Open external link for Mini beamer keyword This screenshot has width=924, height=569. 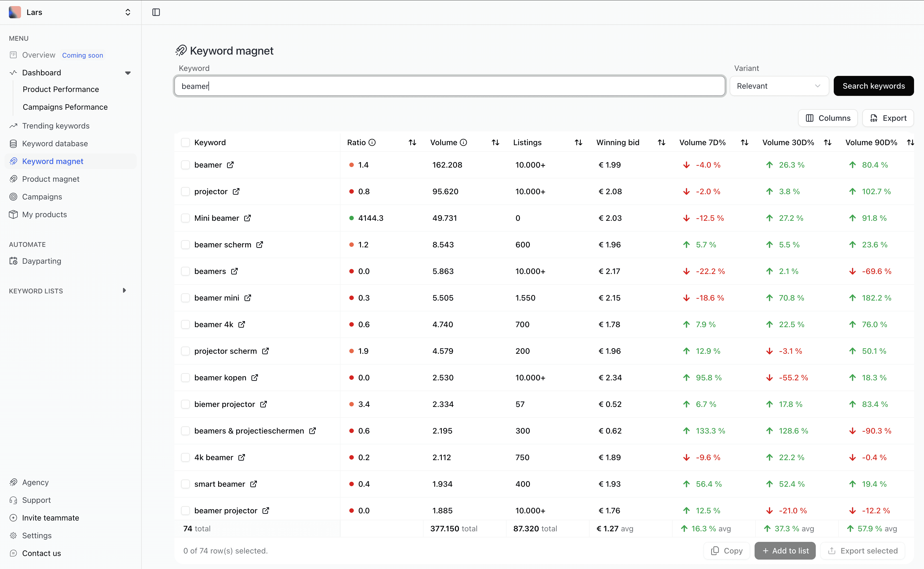pyautogui.click(x=247, y=218)
